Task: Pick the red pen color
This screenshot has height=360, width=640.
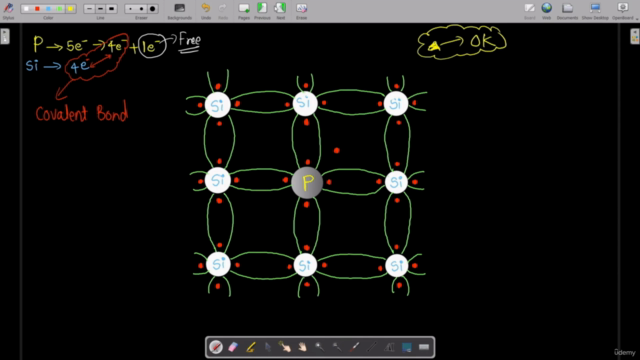Action: pyautogui.click(x=38, y=9)
